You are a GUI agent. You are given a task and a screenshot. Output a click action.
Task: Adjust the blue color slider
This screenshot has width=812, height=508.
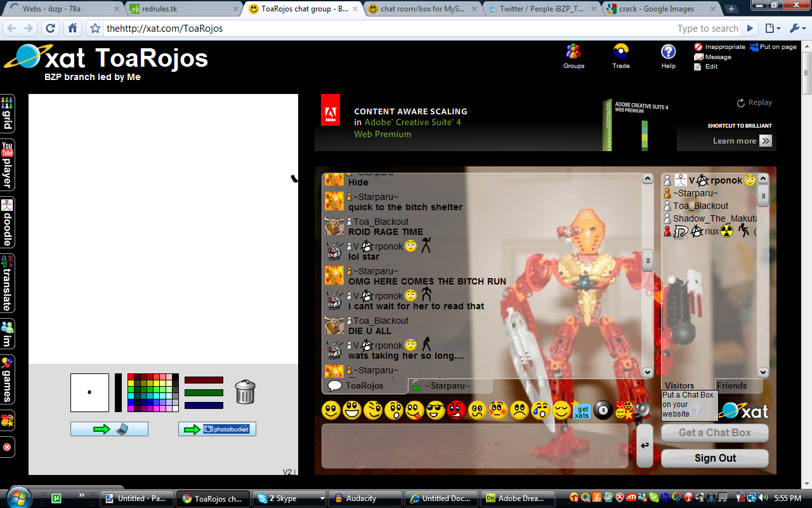point(204,405)
